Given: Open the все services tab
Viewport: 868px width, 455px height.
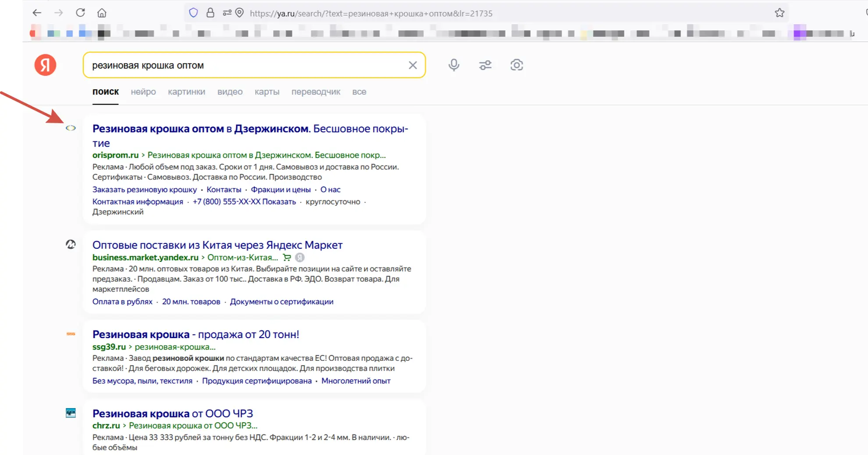Looking at the screenshot, I should [x=359, y=92].
